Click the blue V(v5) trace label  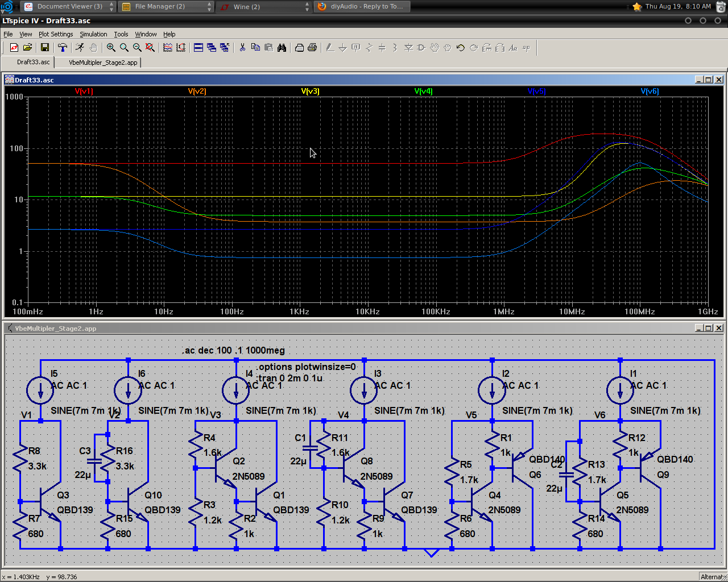(x=537, y=91)
